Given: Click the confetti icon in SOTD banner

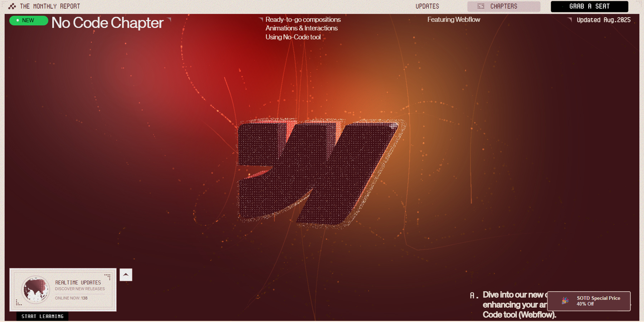Looking at the screenshot, I should [x=565, y=301].
